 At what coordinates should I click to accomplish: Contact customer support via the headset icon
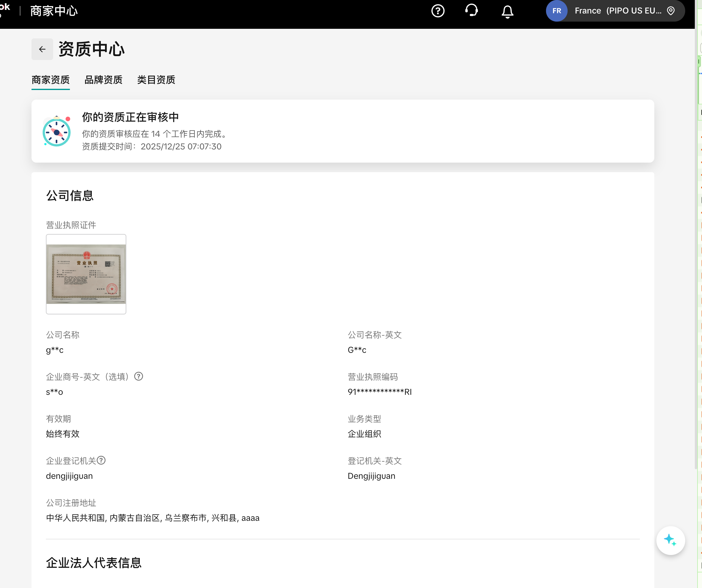472,11
